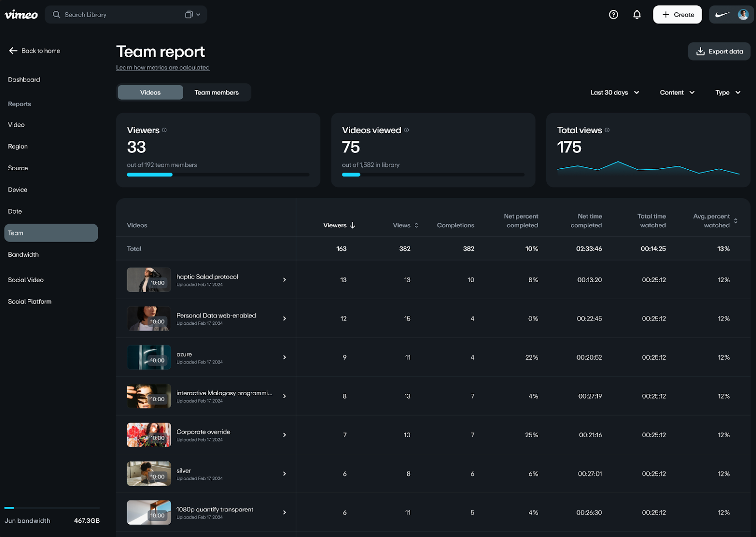Screen dimensions: 756x537
Task: Click the magnifying glass in the search bar
Action: pos(56,15)
